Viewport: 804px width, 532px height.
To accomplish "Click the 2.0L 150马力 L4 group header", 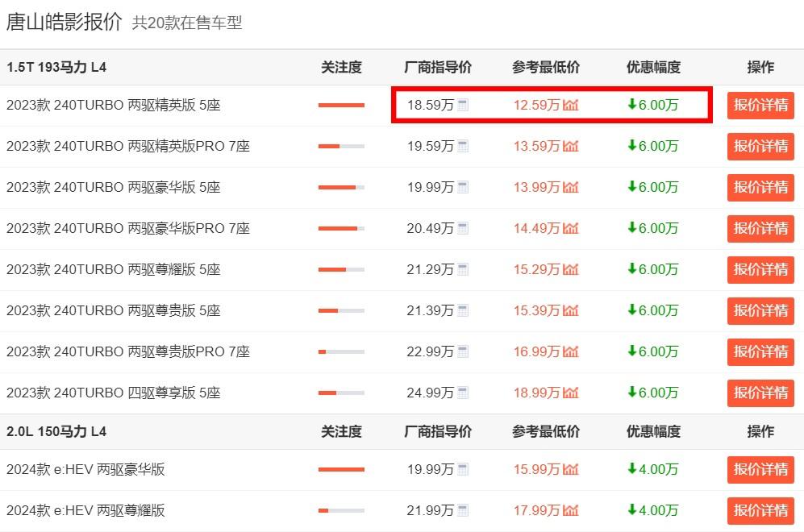I will click(x=56, y=431).
